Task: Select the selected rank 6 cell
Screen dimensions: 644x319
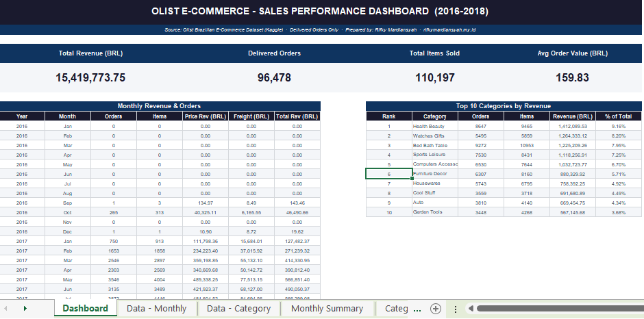Action: click(x=388, y=174)
